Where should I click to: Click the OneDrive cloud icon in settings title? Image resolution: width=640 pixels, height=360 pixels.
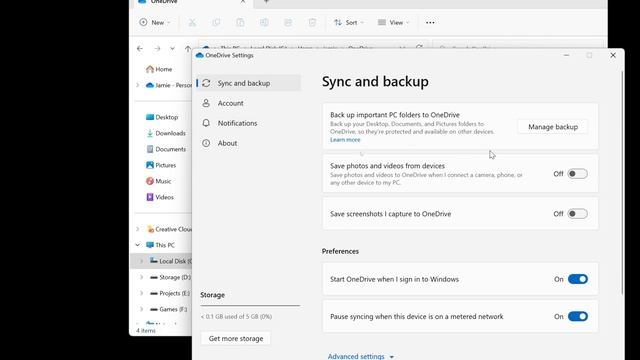[x=200, y=56]
